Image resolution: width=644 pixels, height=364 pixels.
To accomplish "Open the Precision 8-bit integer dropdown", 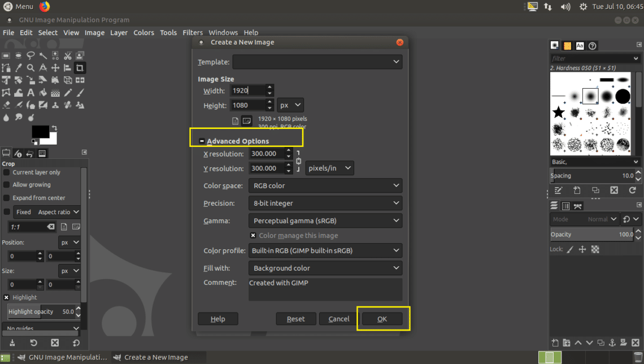I will tap(325, 203).
